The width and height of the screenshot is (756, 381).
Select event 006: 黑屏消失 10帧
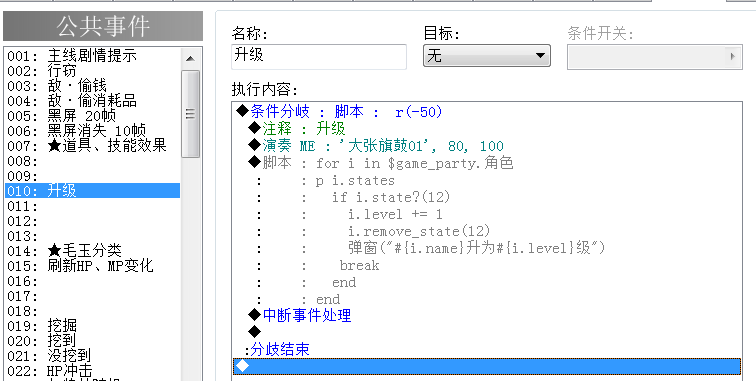93,131
